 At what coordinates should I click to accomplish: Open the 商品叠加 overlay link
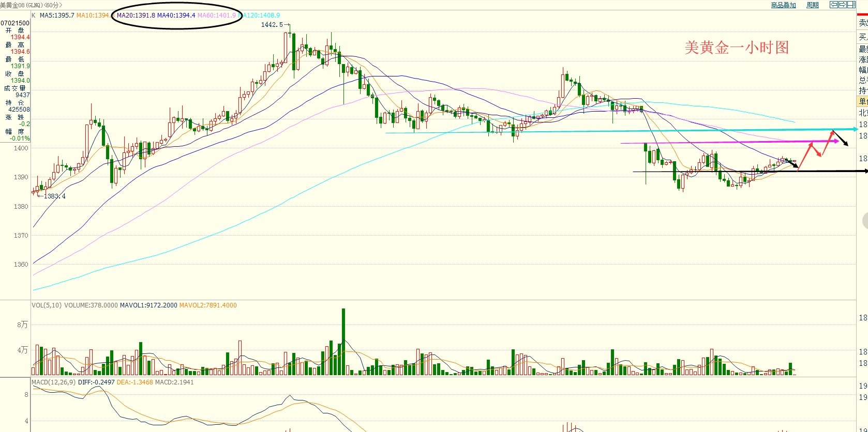pos(783,5)
